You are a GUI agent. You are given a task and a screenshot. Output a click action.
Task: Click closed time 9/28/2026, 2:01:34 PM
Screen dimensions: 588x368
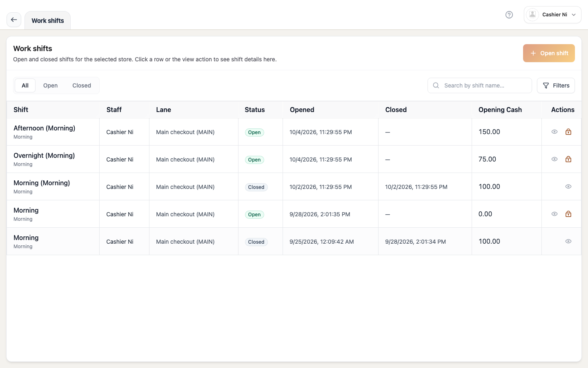415,242
